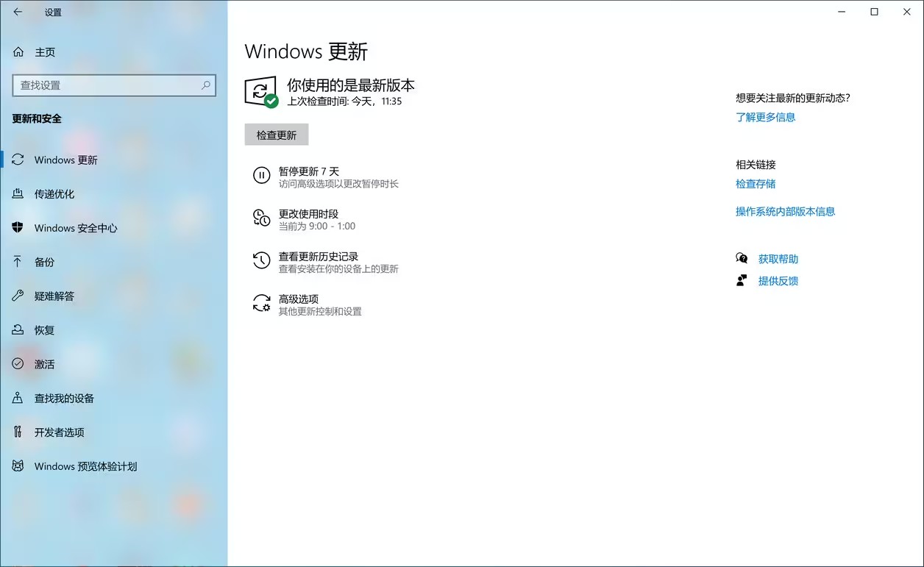Image resolution: width=924 pixels, height=567 pixels.
Task: Minimize the 设置 window
Action: tap(841, 12)
